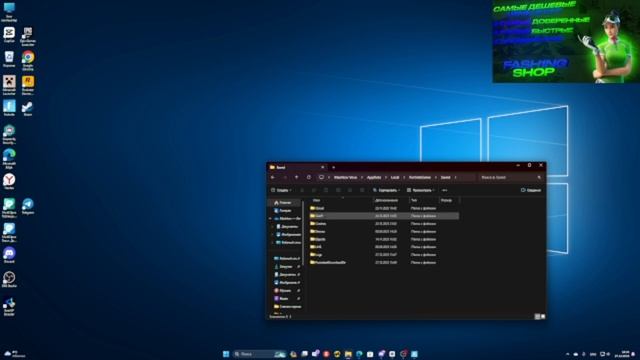
Task: Launch Google Chrome from desktop
Action: (x=28, y=61)
